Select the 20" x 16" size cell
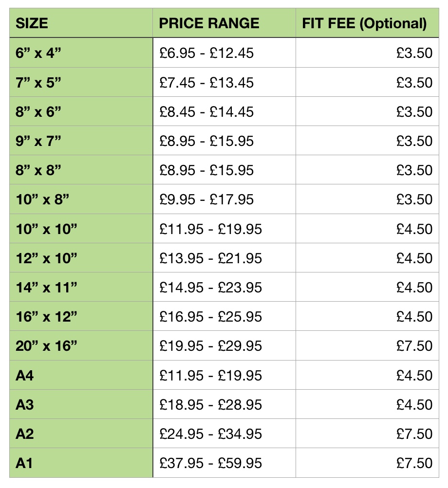Image resolution: width=448 pixels, height=488 pixels. pos(81,346)
